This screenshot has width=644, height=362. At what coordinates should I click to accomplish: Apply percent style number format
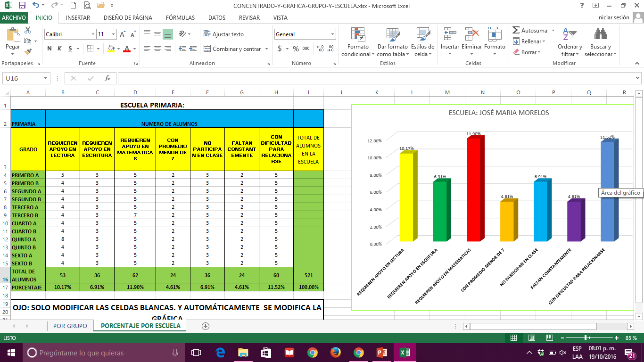[x=296, y=49]
